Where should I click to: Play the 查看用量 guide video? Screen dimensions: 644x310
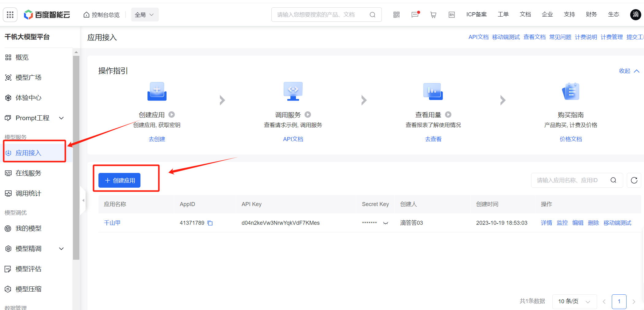(448, 115)
